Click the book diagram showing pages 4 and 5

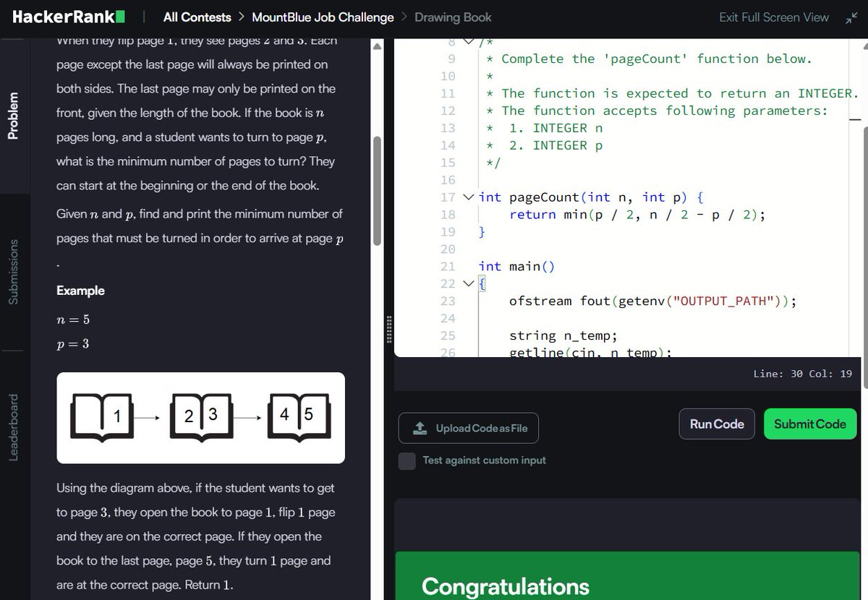click(x=299, y=417)
